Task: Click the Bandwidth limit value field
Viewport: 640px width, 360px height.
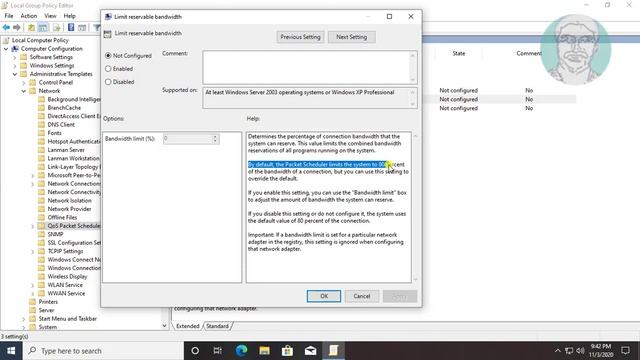Action: (188, 139)
